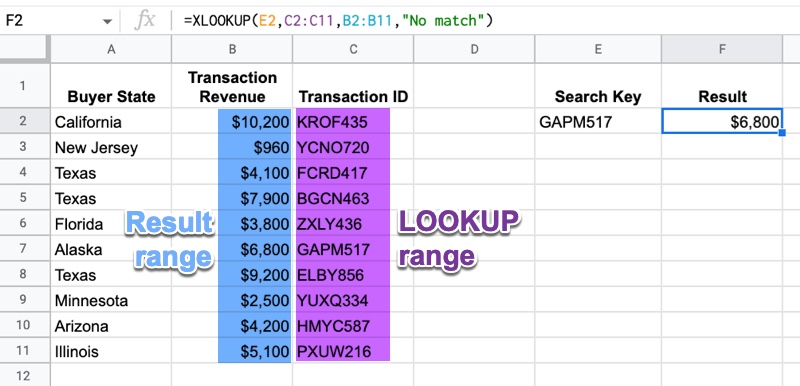The height and width of the screenshot is (386, 800).
Task: Click the XLOOKUP formula in formula bar
Action: coord(339,21)
